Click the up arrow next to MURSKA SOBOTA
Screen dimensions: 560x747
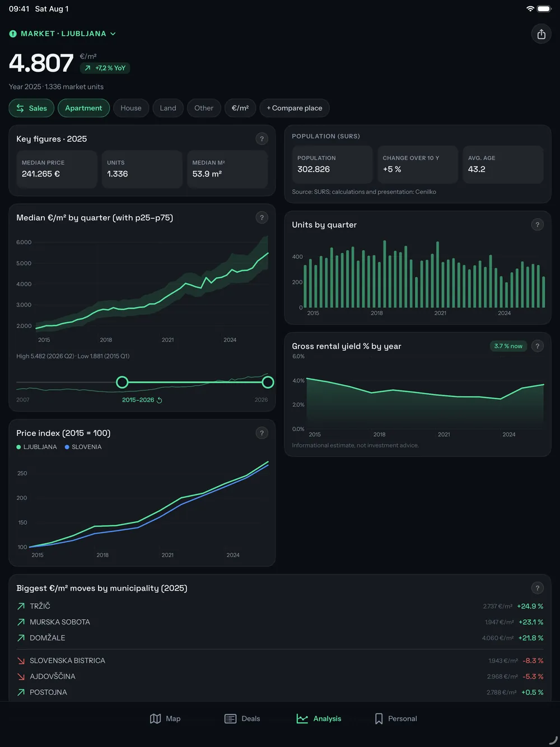[x=21, y=622]
